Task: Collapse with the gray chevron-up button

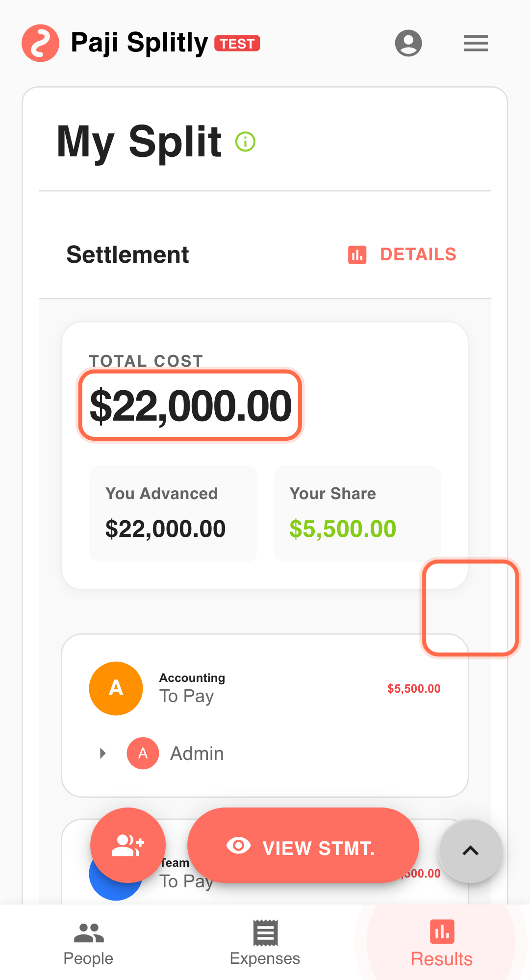Action: pos(470,851)
